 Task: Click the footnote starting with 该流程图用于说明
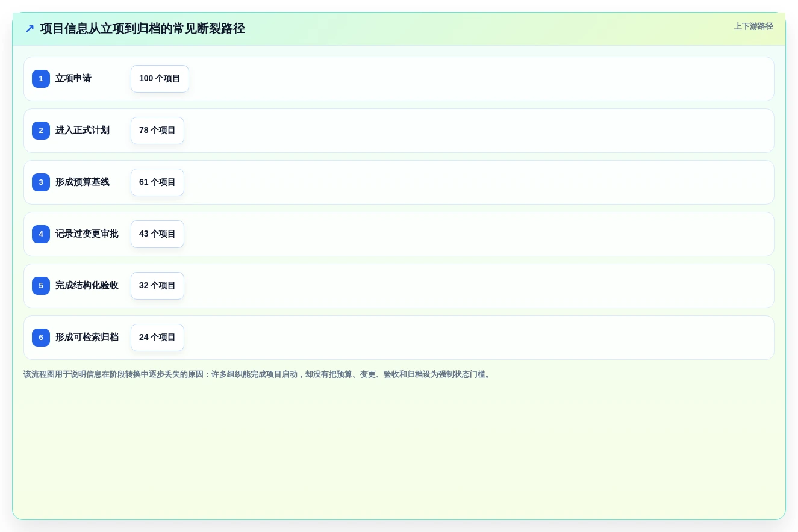pos(258,374)
